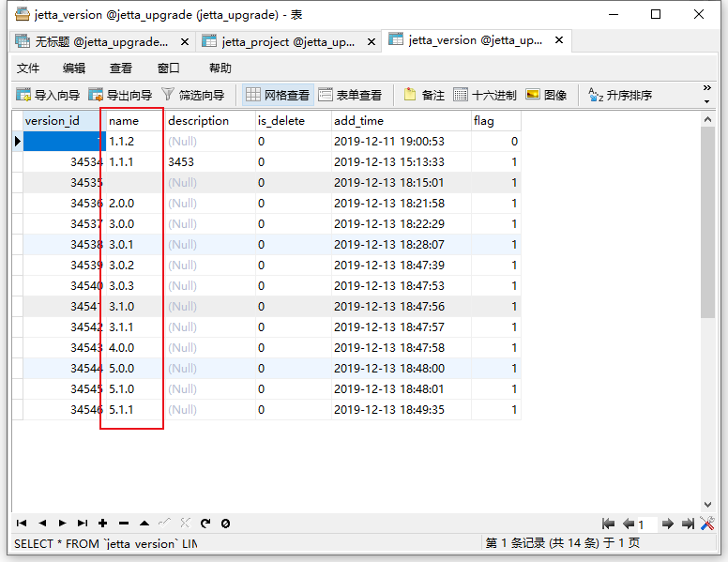This screenshot has height=562, width=728.
Task: Switch to Grid View (网格查看)
Action: pos(278,95)
